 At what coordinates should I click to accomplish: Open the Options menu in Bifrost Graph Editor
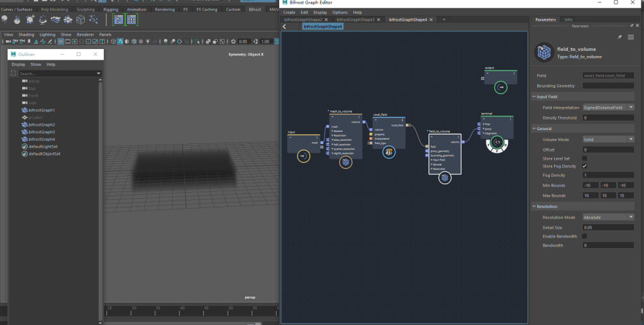pyautogui.click(x=340, y=13)
